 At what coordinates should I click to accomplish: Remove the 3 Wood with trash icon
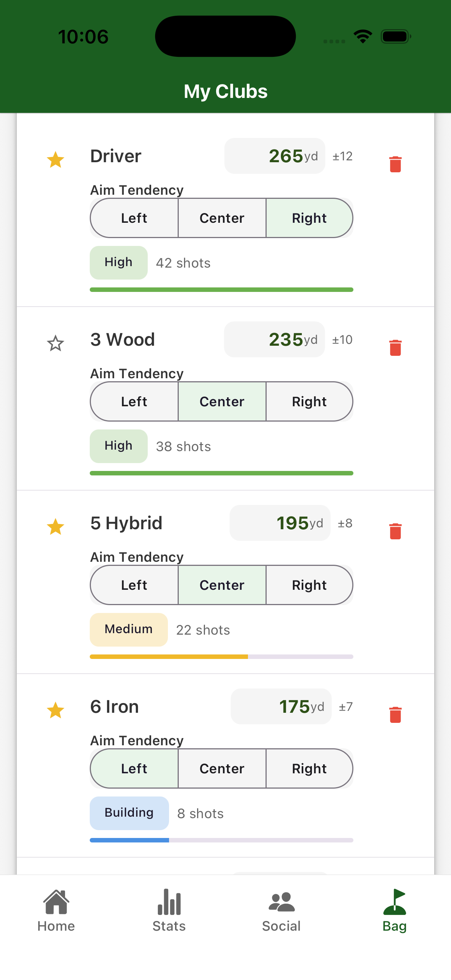pos(395,346)
